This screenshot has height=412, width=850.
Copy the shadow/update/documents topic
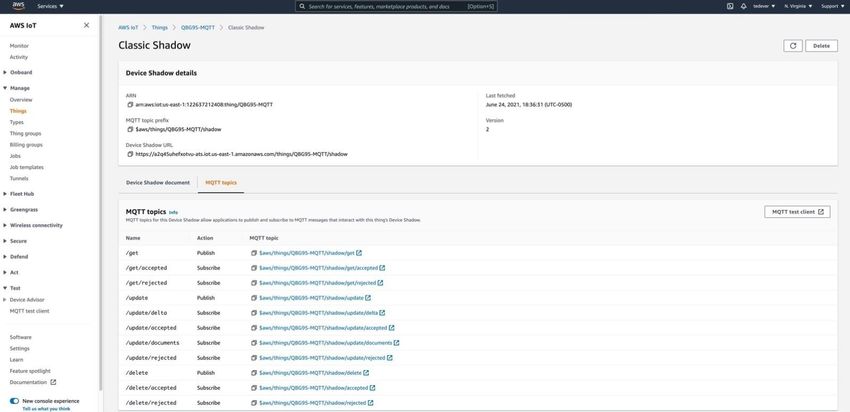[254, 343]
